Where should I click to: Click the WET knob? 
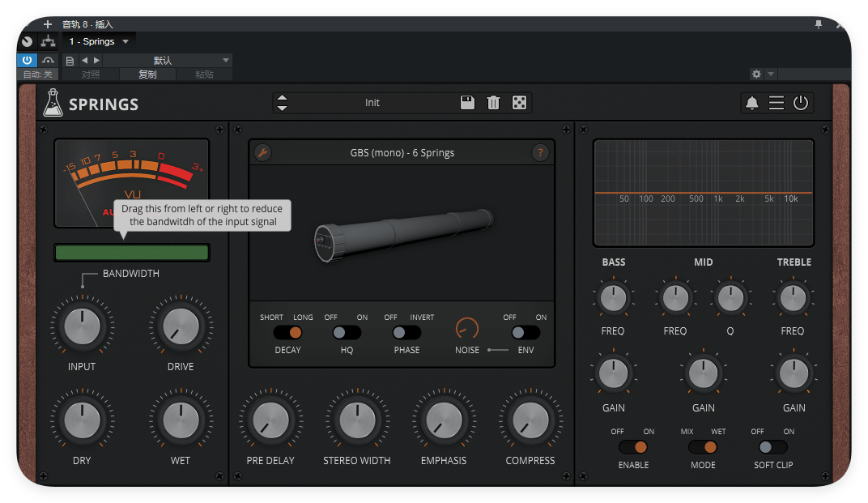tap(181, 420)
